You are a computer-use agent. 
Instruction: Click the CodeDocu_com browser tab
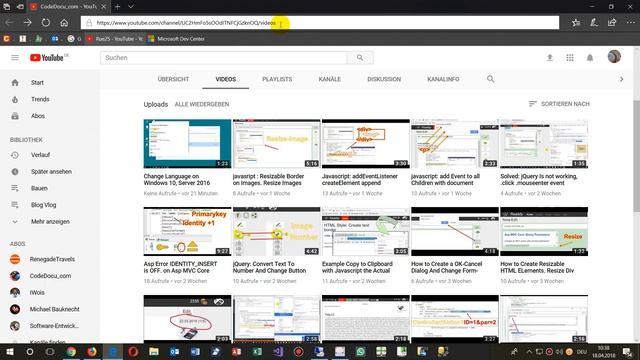coord(67,7)
